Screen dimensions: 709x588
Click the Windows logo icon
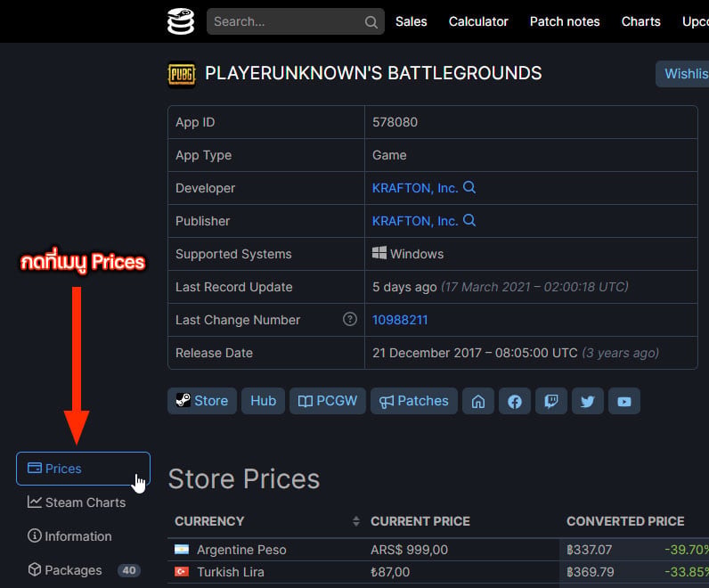click(x=379, y=253)
